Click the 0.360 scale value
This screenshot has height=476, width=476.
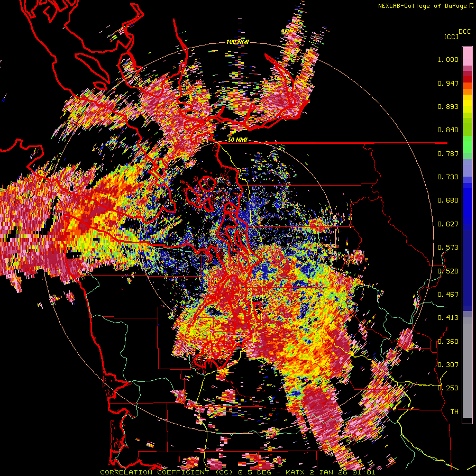point(448,342)
